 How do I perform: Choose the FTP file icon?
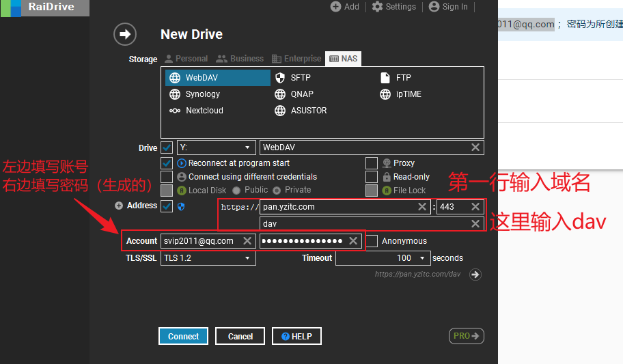tap(385, 78)
